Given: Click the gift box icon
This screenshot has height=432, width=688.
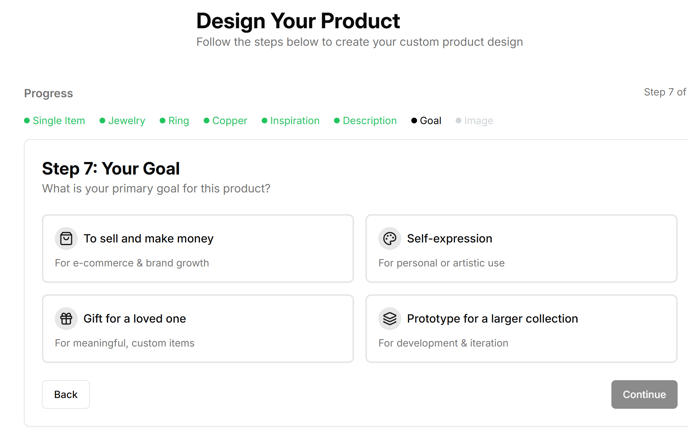Looking at the screenshot, I should pyautogui.click(x=66, y=319).
